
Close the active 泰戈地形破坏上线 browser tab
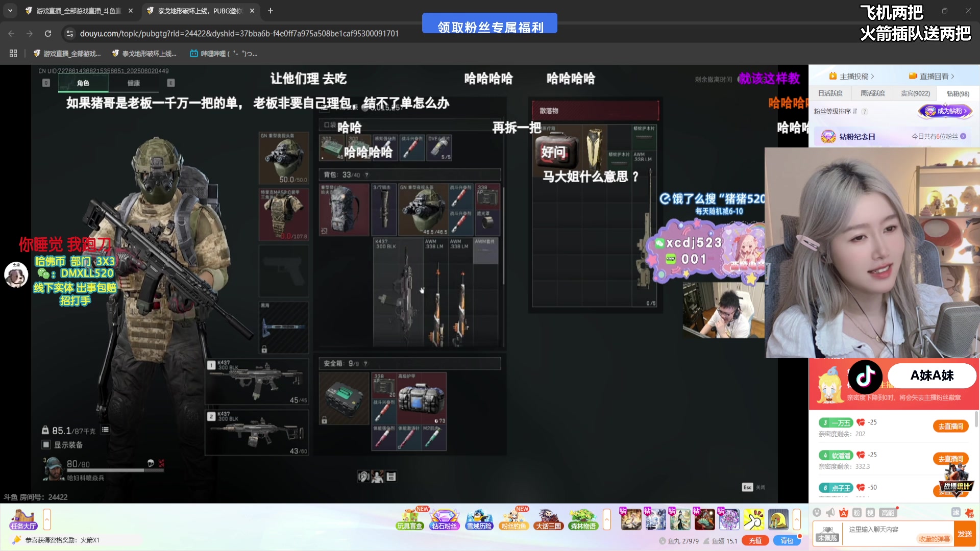[252, 11]
